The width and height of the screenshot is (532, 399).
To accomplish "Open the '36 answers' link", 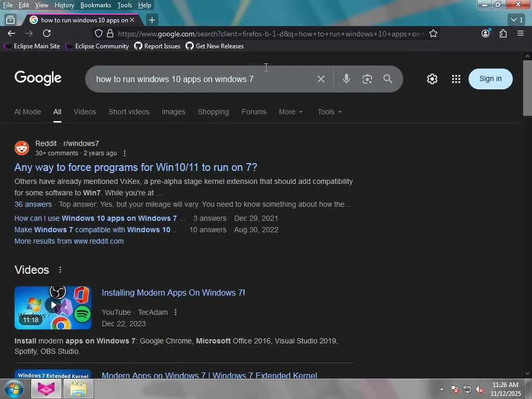I will coord(33,204).
